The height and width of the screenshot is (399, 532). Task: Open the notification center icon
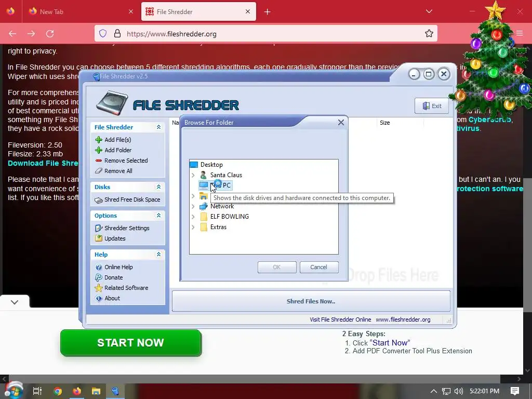(x=515, y=391)
